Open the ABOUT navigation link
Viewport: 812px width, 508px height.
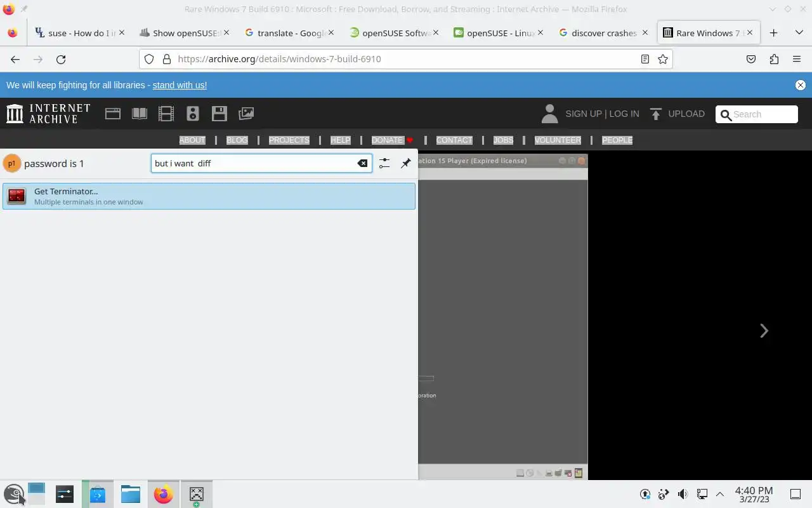point(192,140)
